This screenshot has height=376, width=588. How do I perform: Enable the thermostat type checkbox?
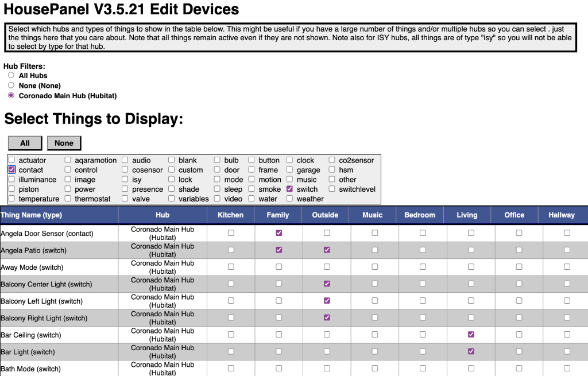68,199
